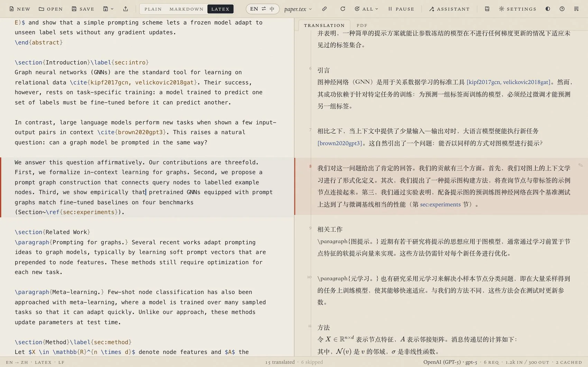Create a new document with NEW
This screenshot has width=588, height=367.
click(x=20, y=9)
